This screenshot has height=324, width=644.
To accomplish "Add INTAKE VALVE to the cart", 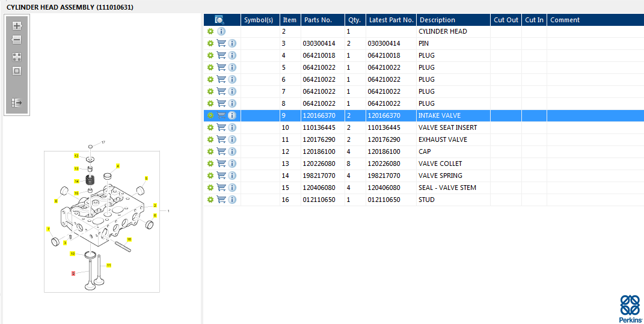I will (221, 115).
